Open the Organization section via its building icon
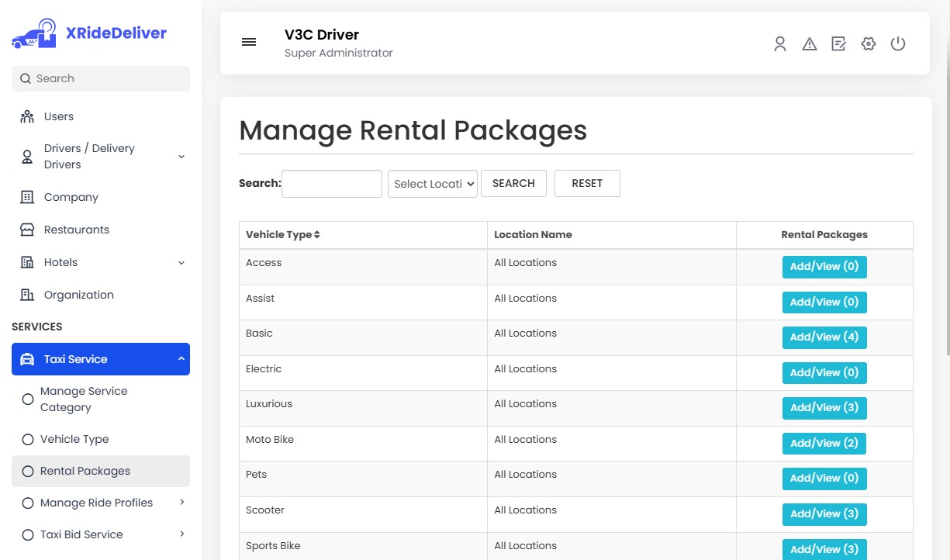This screenshot has height=560, width=950. tap(26, 295)
